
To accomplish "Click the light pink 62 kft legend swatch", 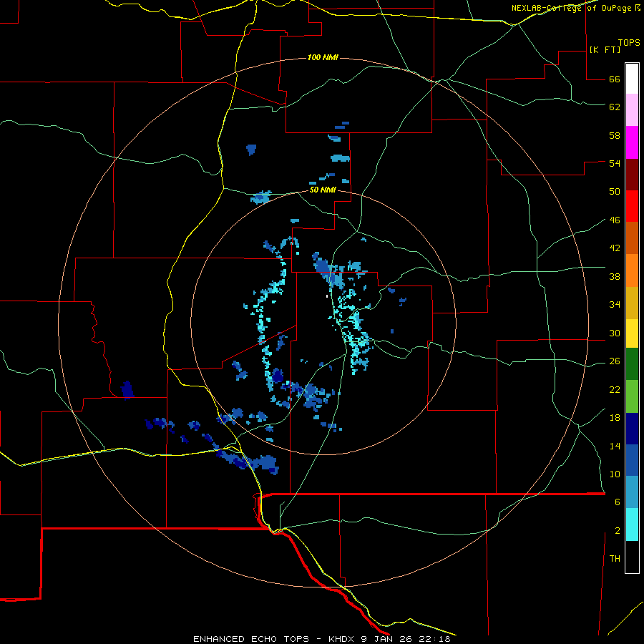I will (x=632, y=109).
